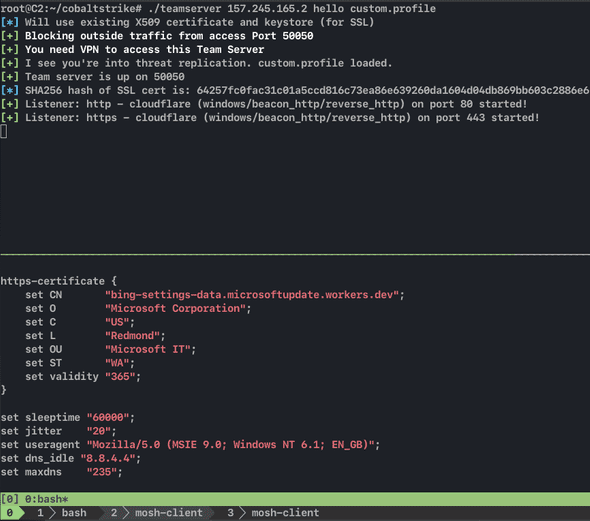This screenshot has height=521, width=590.
Task: Switch to tmux window 2 mosh-client
Action: point(157,513)
